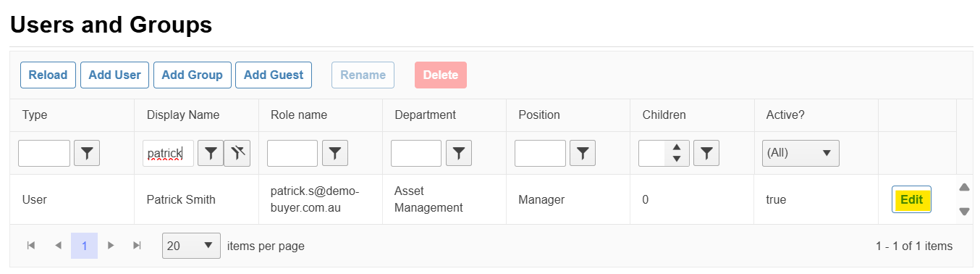The height and width of the screenshot is (274, 980).
Task: Focus the Display Name filter field
Action: tap(168, 153)
